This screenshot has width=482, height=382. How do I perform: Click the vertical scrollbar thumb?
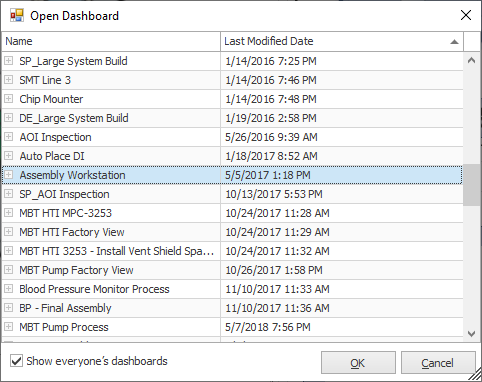tap(471, 185)
